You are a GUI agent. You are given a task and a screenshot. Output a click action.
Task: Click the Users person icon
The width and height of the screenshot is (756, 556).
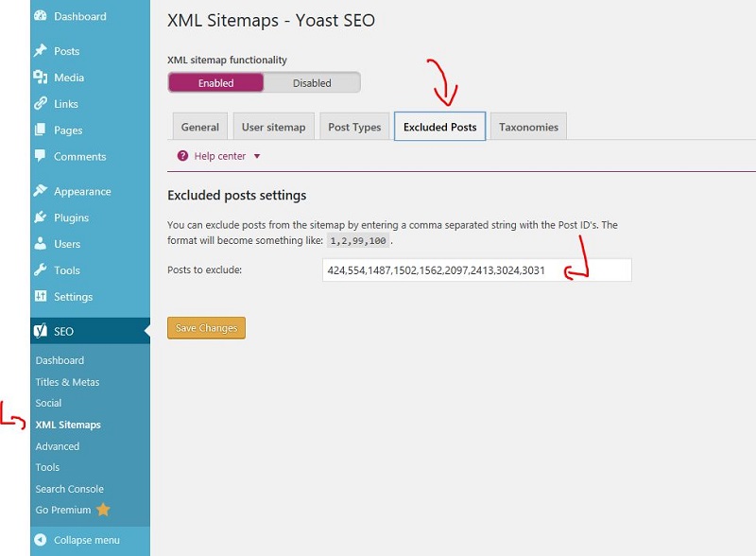click(x=41, y=244)
